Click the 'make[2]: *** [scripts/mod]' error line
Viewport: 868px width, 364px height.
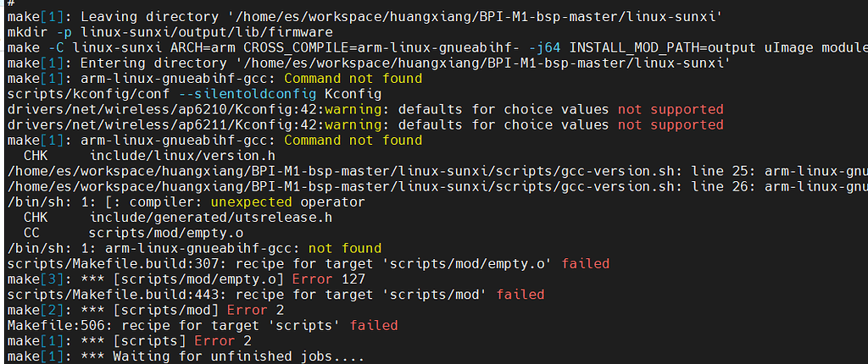coord(125,310)
